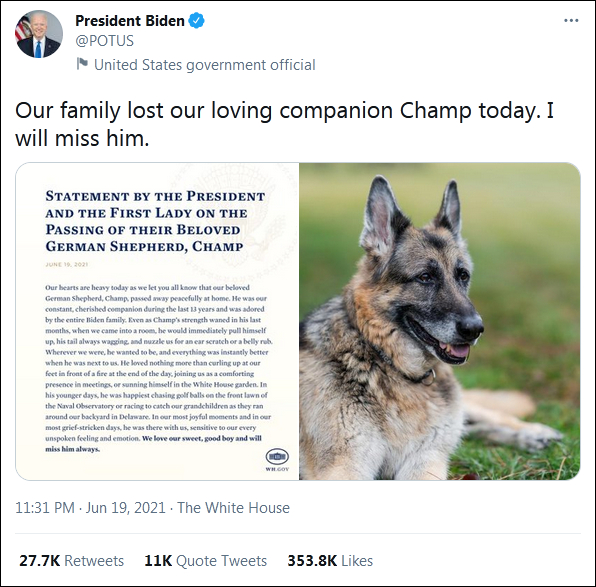The height and width of the screenshot is (587, 596).
Task: Click The White House source label
Action: click(x=233, y=508)
